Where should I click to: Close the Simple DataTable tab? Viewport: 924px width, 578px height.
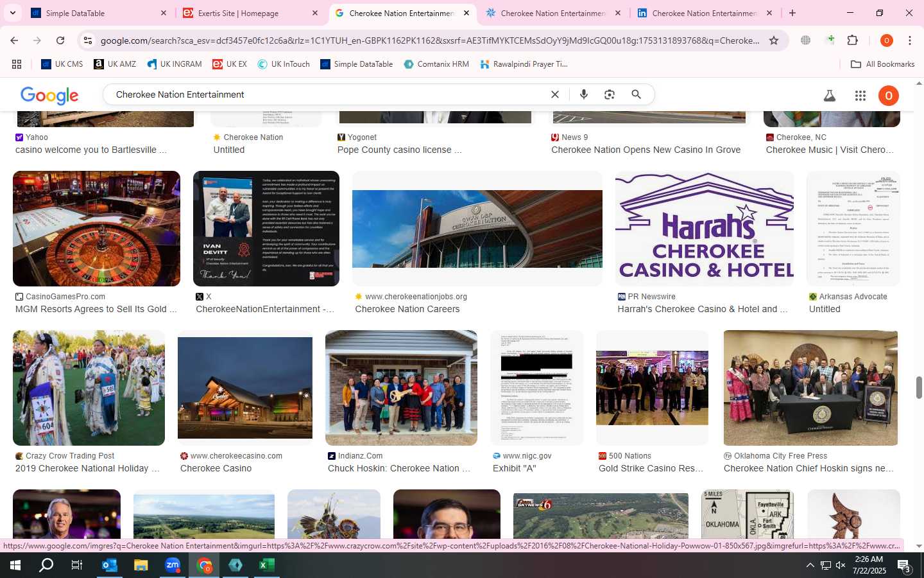pos(163,13)
